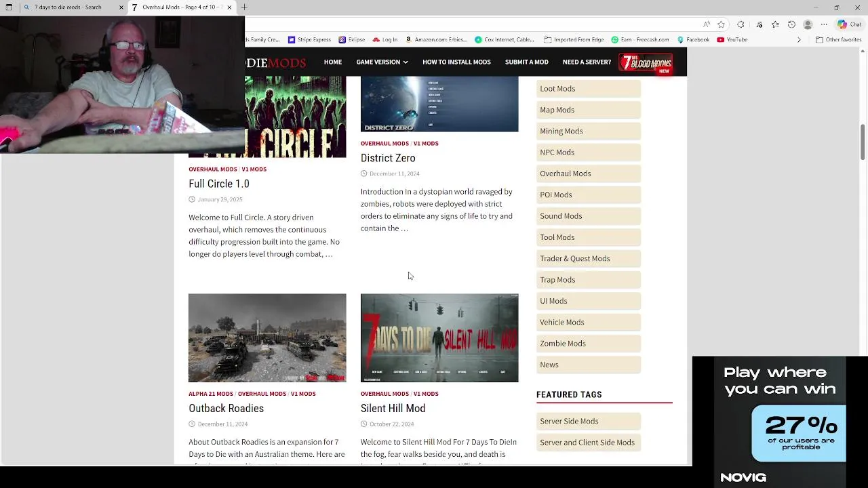
Task: Close the '7 days to die mods - Search' tab
Action: pyautogui.click(x=121, y=7)
